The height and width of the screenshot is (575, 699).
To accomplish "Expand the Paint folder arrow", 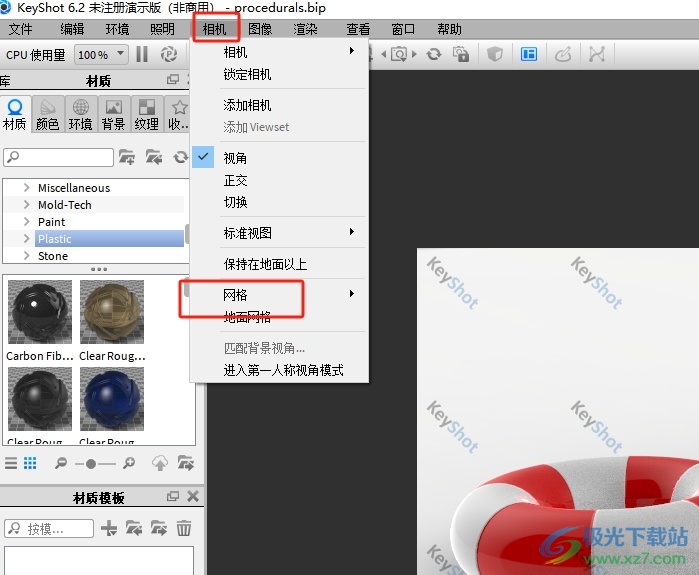I will (x=26, y=222).
